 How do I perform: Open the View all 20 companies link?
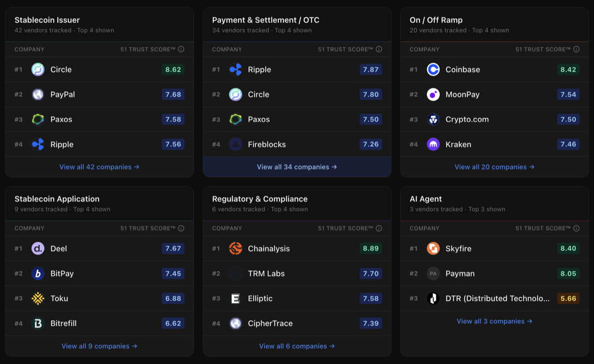494,167
